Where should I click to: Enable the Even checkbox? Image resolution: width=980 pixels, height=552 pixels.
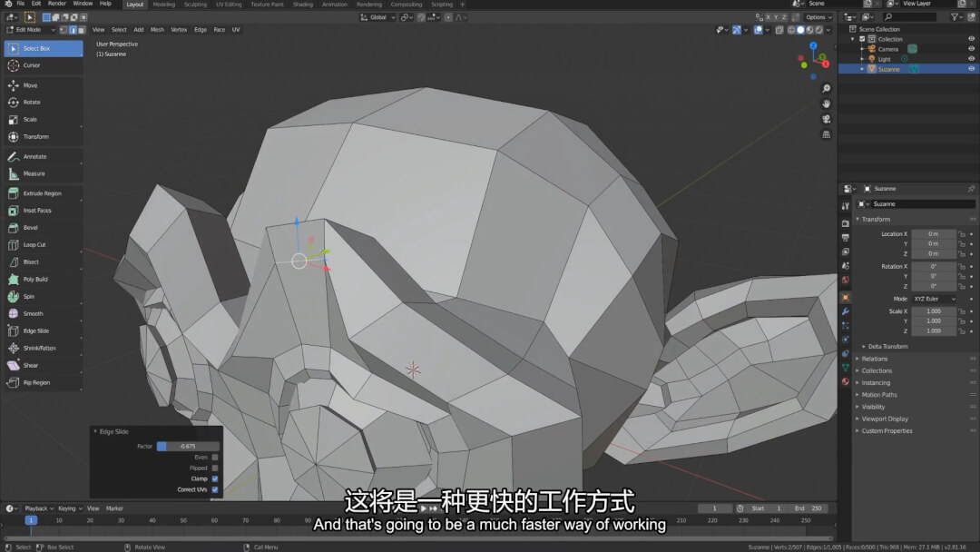click(215, 457)
